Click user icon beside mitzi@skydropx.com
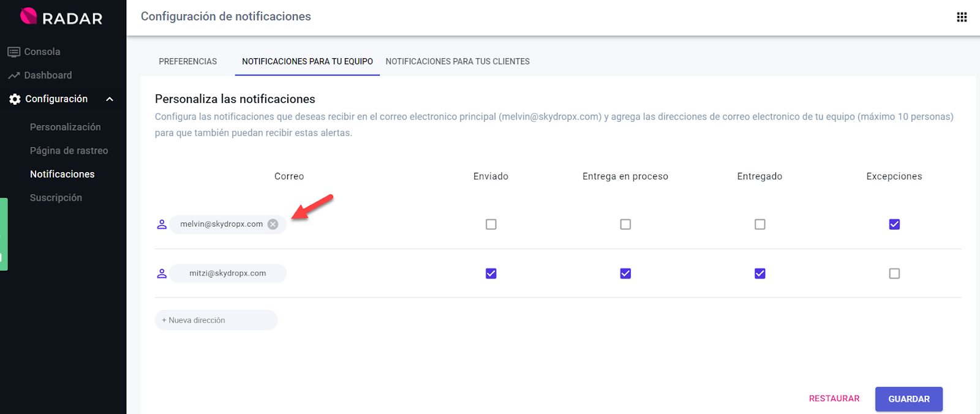 click(162, 273)
